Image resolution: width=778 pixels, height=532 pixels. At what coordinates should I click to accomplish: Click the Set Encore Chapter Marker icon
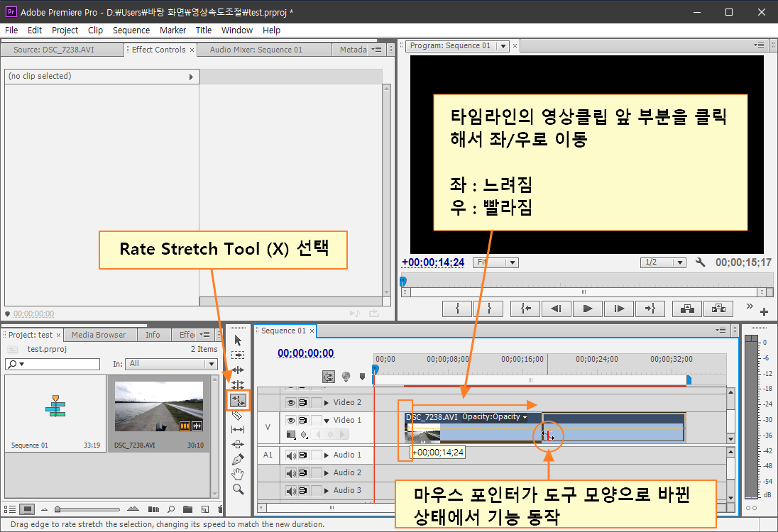pos(346,377)
